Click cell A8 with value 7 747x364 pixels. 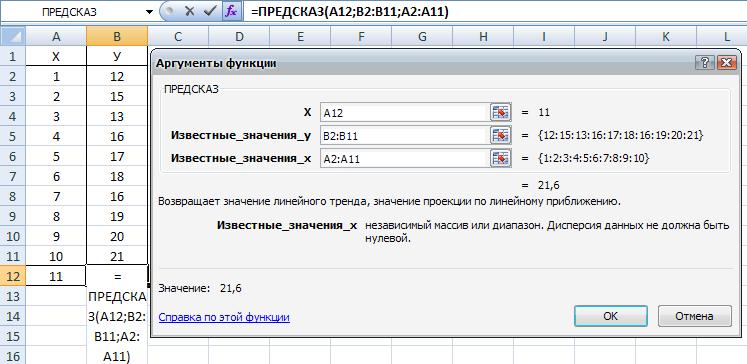click(56, 197)
